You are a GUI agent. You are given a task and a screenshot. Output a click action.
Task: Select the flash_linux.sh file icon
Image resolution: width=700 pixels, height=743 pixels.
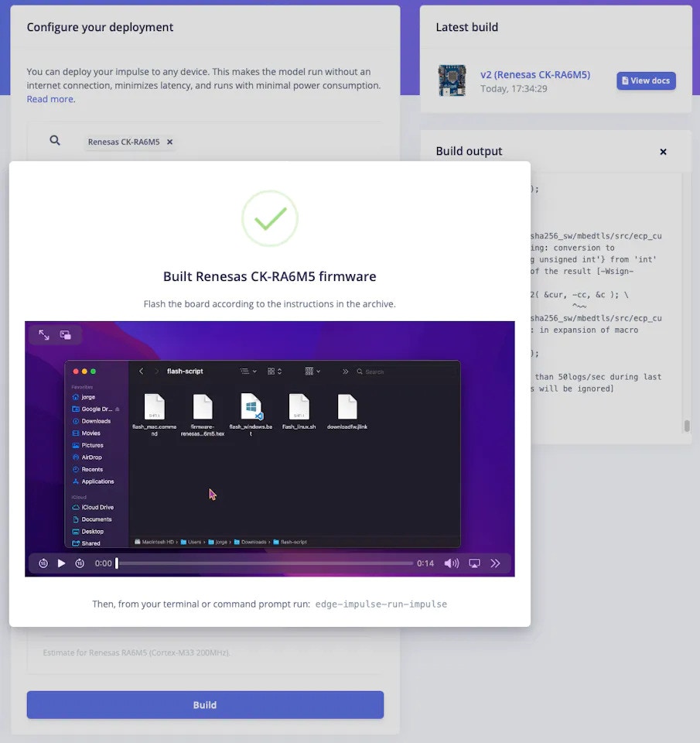click(299, 406)
